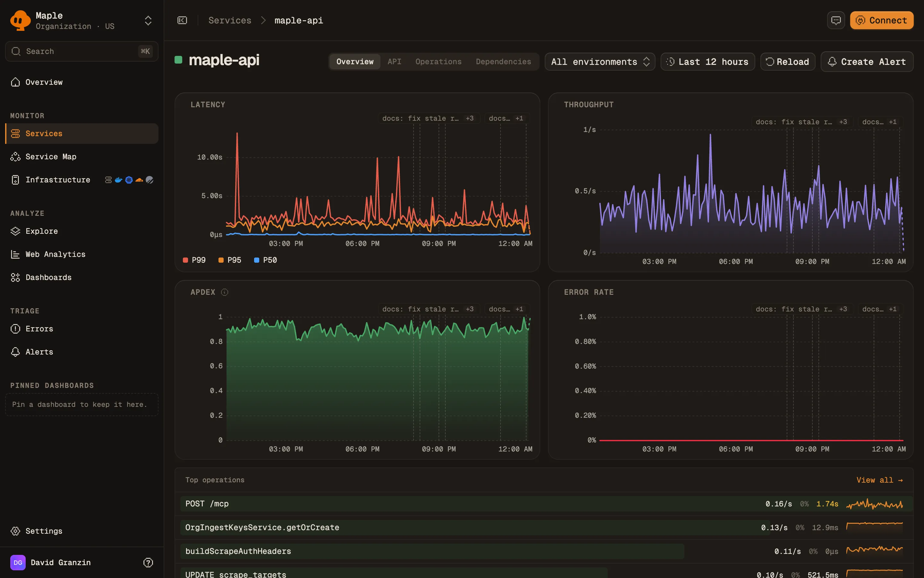Open the POST /mcp operation row
The height and width of the screenshot is (578, 924).
[x=544, y=504]
